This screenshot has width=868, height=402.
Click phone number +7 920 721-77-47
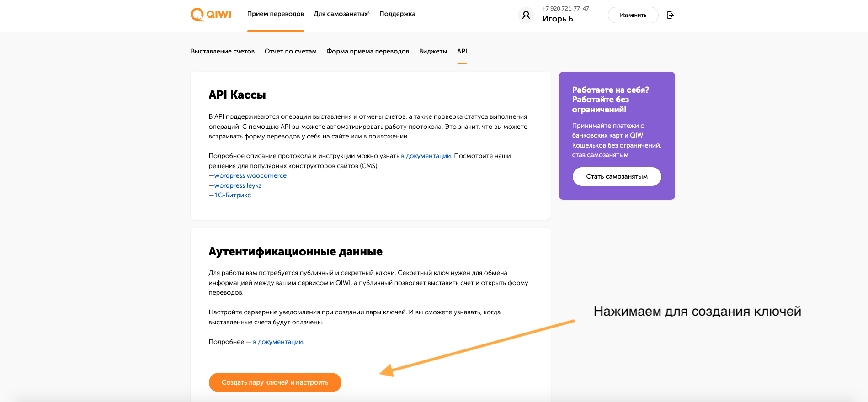[566, 8]
